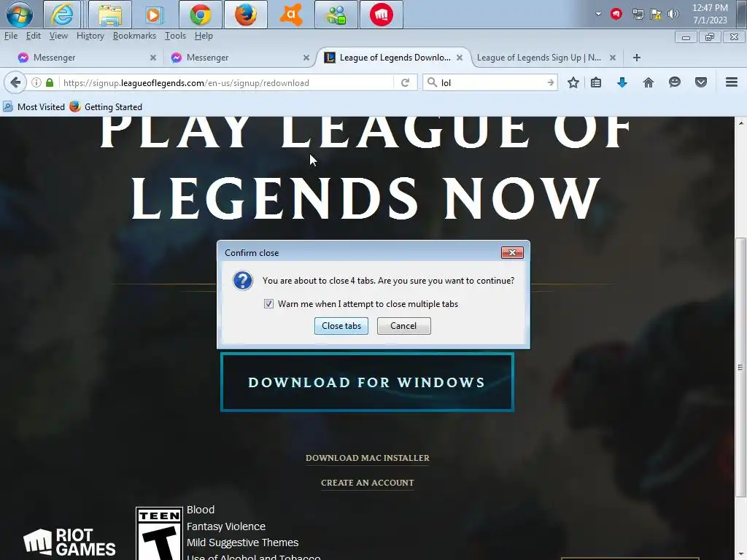Open the network status tray icon
The height and width of the screenshot is (560, 747).
pos(638,14)
